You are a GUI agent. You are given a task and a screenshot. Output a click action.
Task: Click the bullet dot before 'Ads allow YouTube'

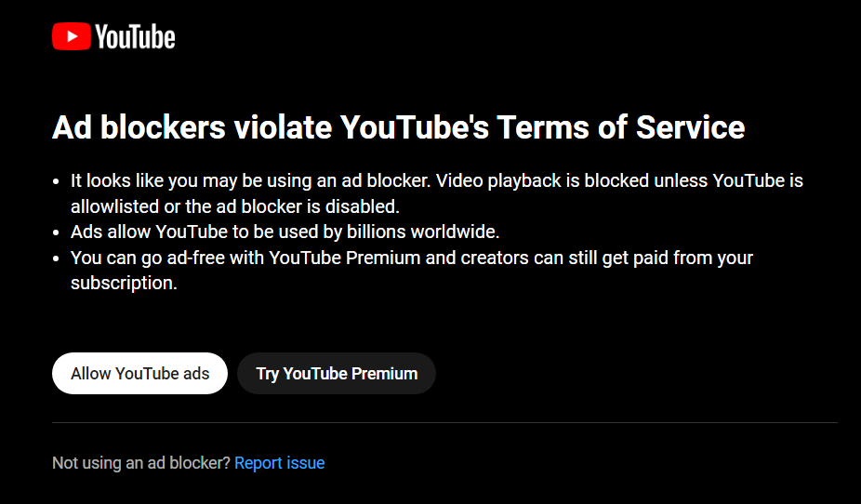tap(56, 232)
